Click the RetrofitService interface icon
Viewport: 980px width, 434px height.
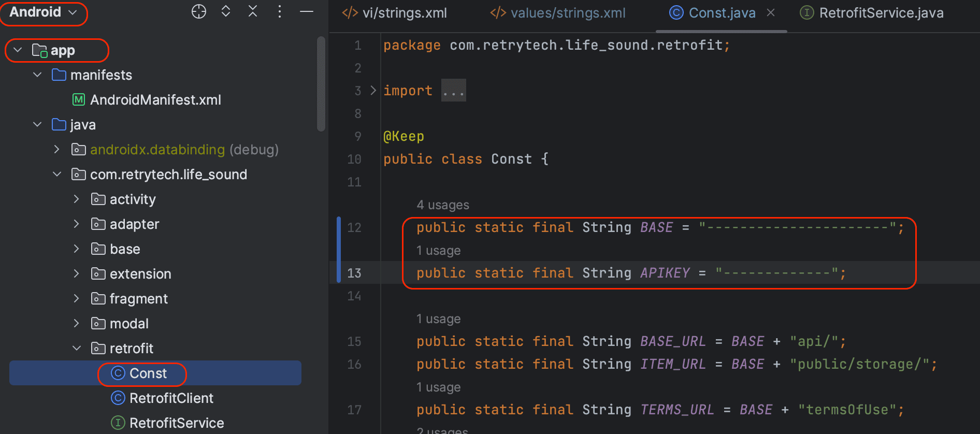pos(118,423)
